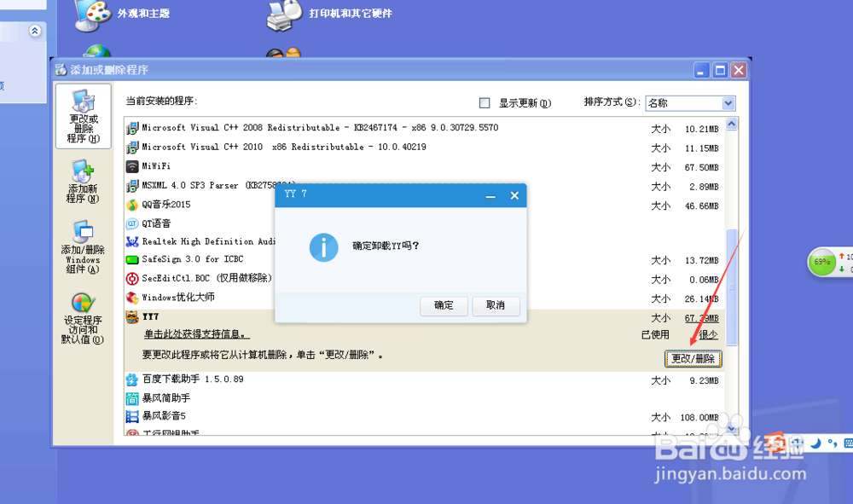
Task: Click the info icon in YY dialog
Action: [323, 248]
